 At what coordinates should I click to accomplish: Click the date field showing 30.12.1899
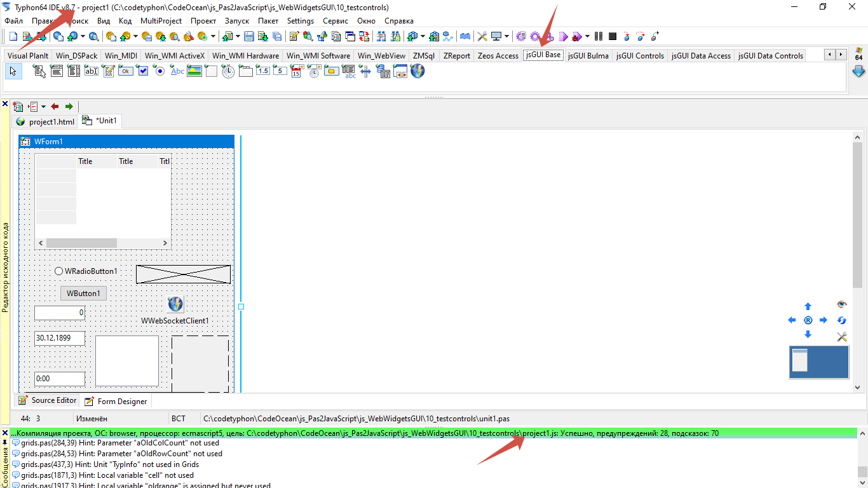click(59, 338)
